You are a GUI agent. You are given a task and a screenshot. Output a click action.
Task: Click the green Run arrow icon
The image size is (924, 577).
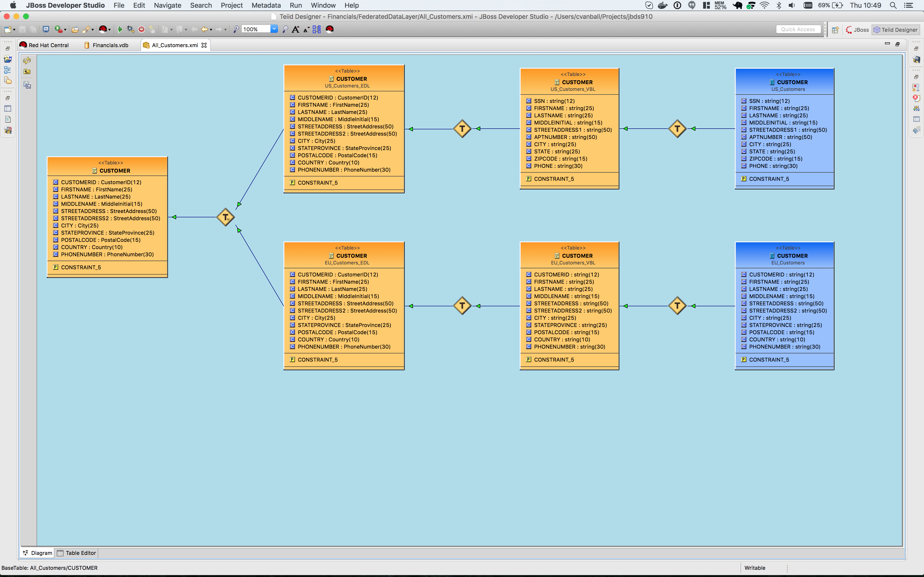(121, 29)
